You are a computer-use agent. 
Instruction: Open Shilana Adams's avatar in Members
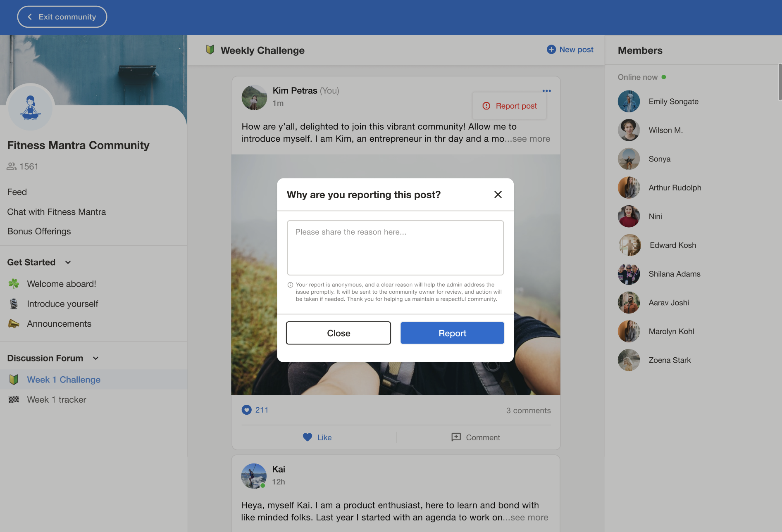[629, 274]
